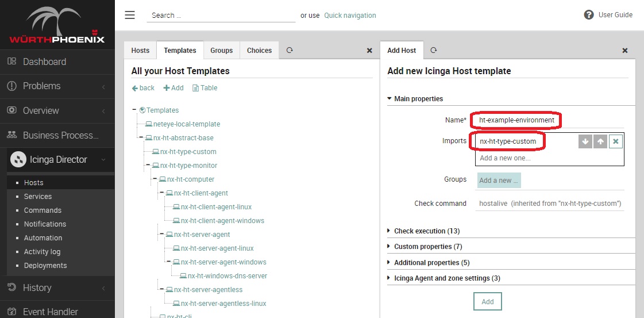This screenshot has height=318, width=644.
Task: Switch to the Groups tab
Action: pyautogui.click(x=221, y=51)
